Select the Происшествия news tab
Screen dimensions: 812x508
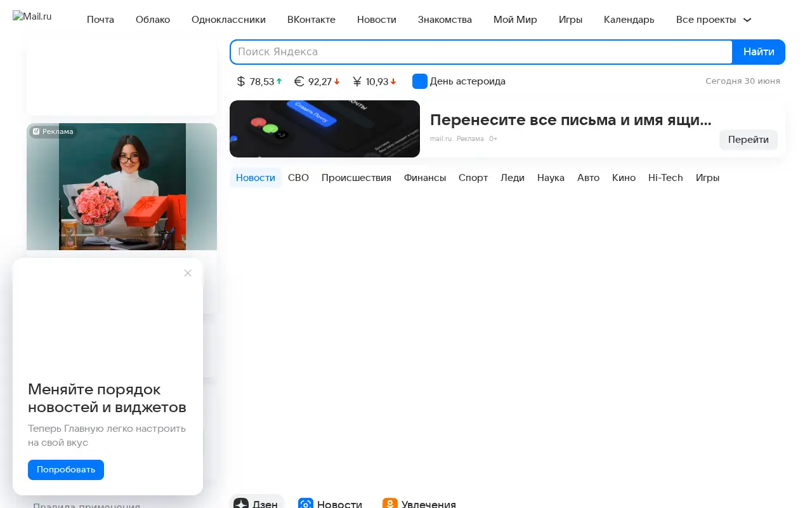(x=357, y=178)
